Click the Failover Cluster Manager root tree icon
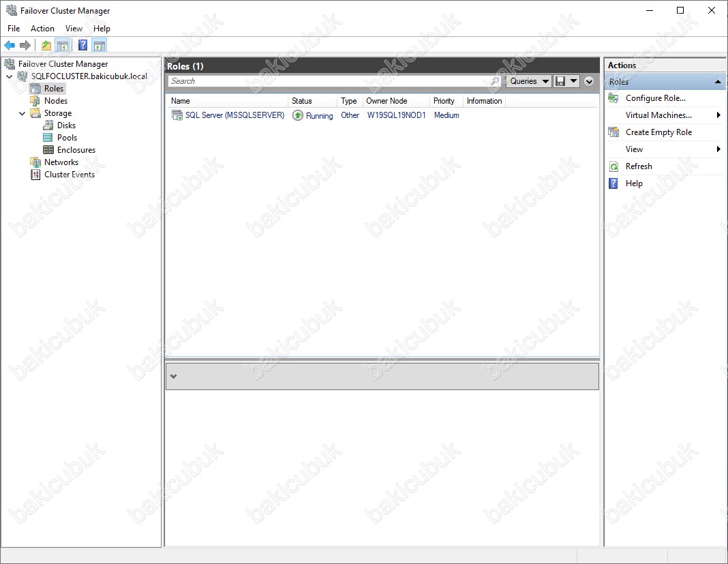The height and width of the screenshot is (564, 728). (x=10, y=63)
